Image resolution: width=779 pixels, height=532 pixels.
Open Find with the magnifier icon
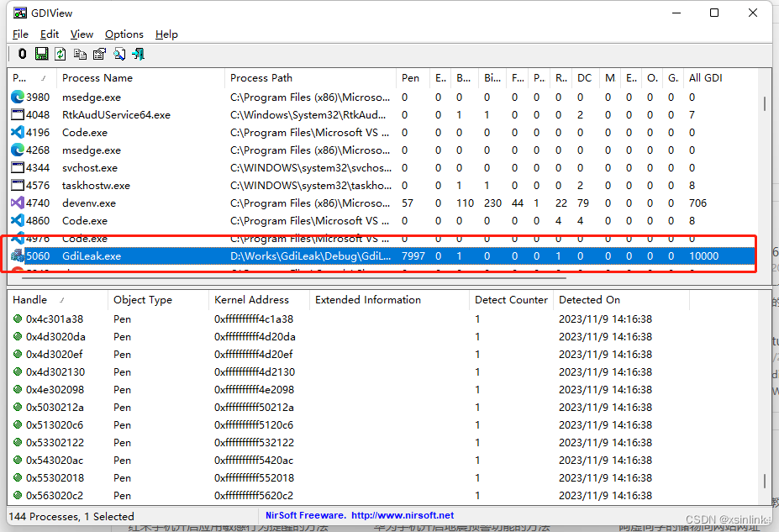118,54
